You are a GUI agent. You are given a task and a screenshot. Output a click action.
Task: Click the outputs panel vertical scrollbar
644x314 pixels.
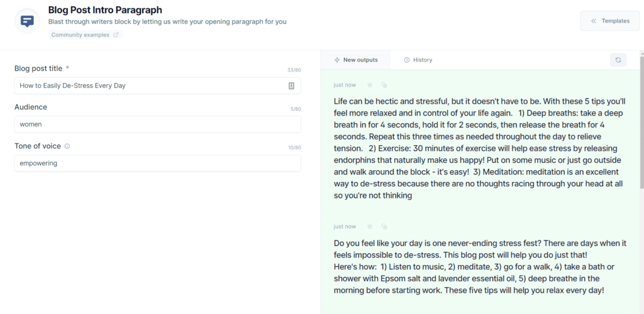pyautogui.click(x=641, y=126)
